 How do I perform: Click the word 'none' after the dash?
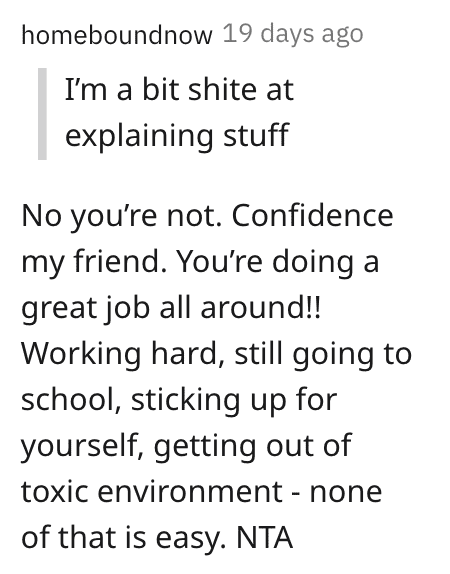pos(346,493)
